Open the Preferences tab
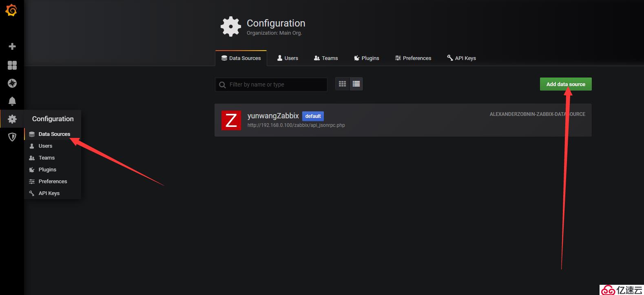The height and width of the screenshot is (295, 644). point(413,58)
